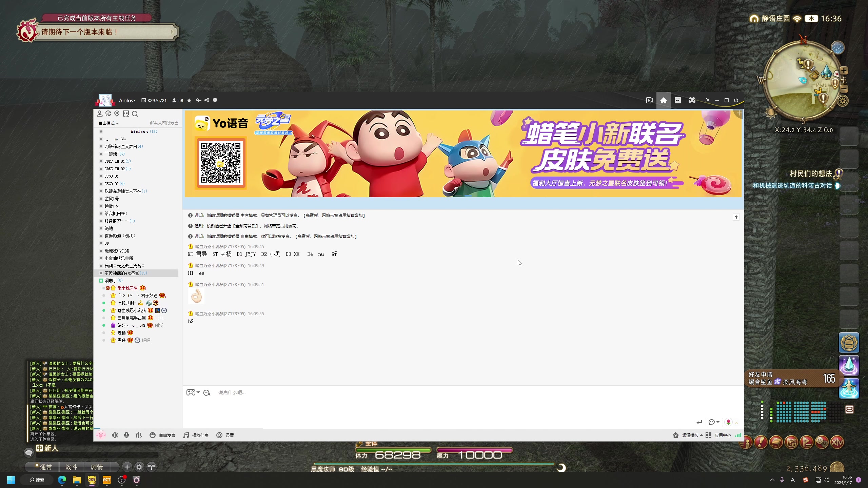Click the pink pig avatar in status bar
Image resolution: width=868 pixels, height=488 pixels.
tap(101, 435)
